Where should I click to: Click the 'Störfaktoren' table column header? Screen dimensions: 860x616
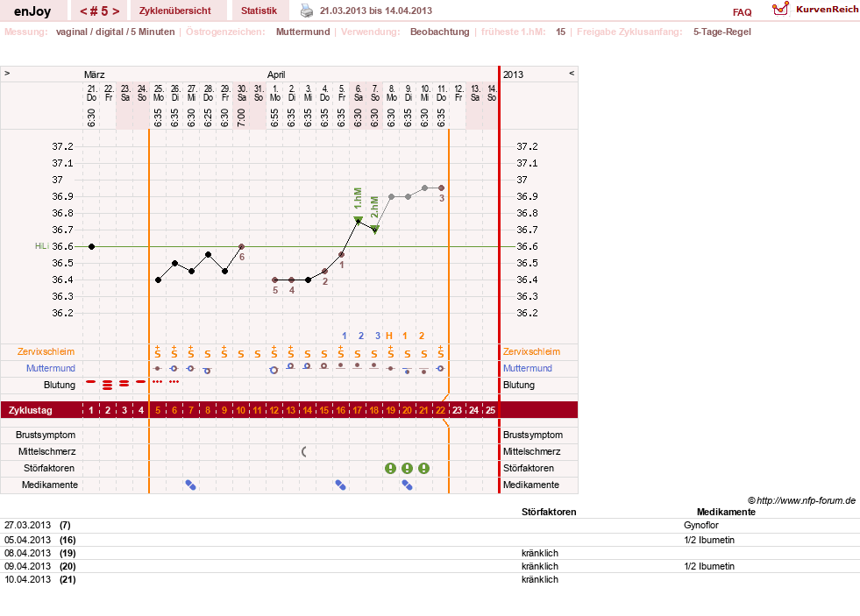point(549,512)
